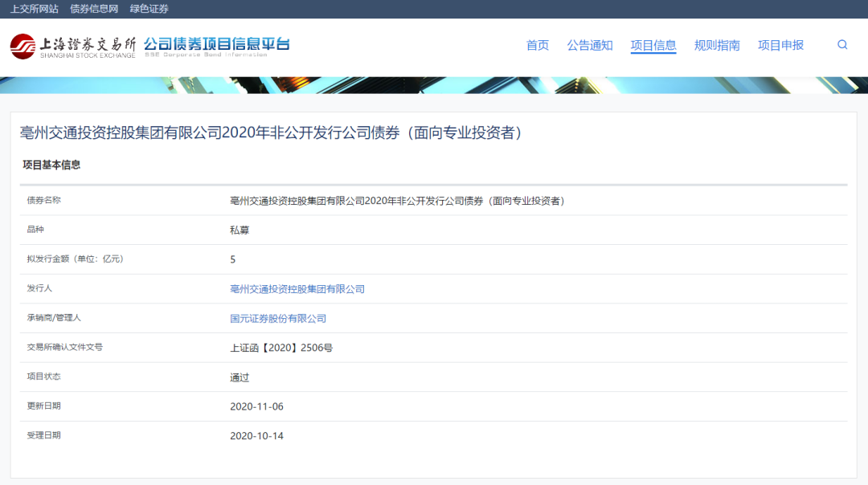Screen dimensions: 868x485
Task: Open the 上交所网站 link in top bar
Action: pos(34,9)
